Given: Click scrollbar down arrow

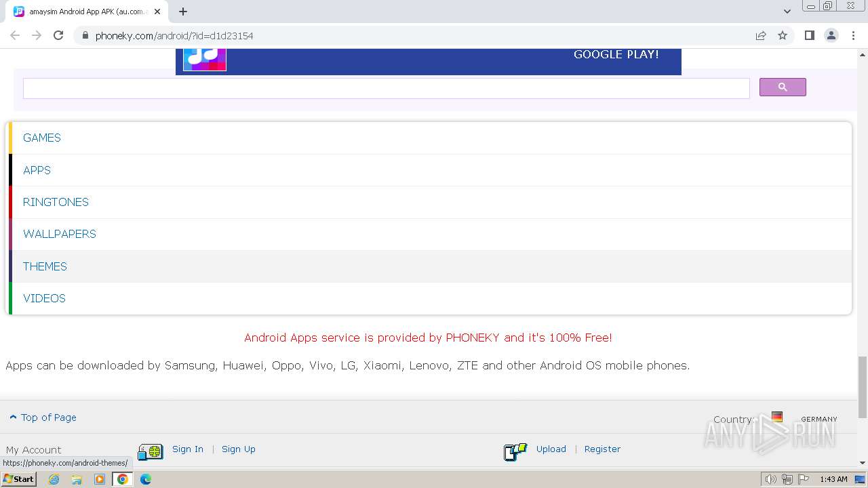Looking at the screenshot, I should click(x=863, y=463).
